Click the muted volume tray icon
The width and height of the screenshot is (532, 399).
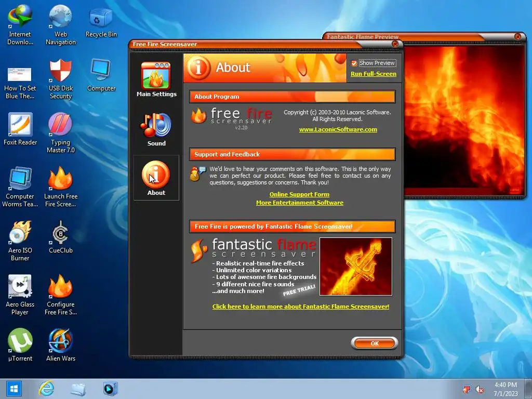480,389
